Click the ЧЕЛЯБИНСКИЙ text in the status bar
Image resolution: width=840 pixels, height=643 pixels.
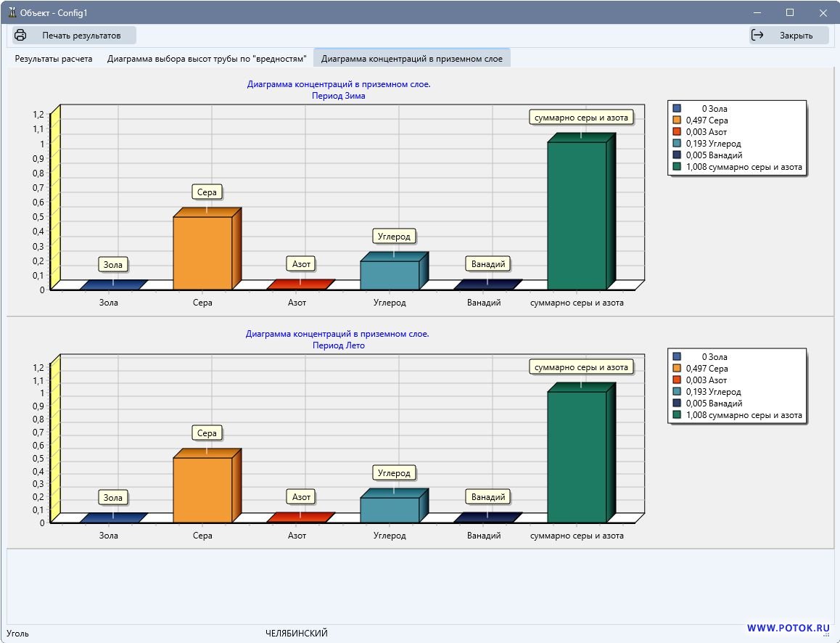(x=297, y=634)
